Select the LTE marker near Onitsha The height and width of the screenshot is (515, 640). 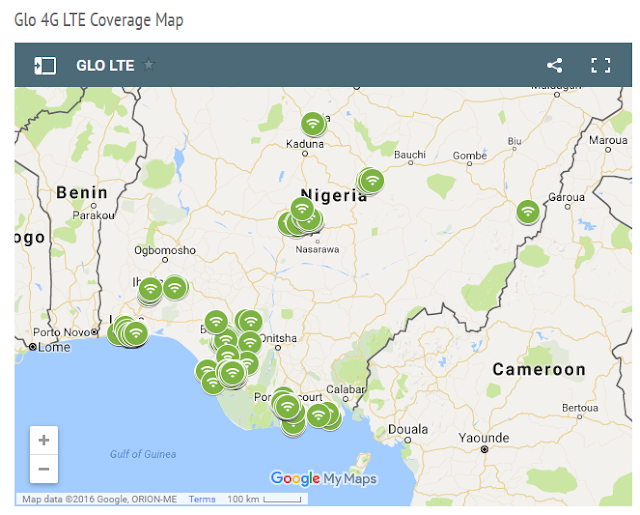[x=250, y=322]
